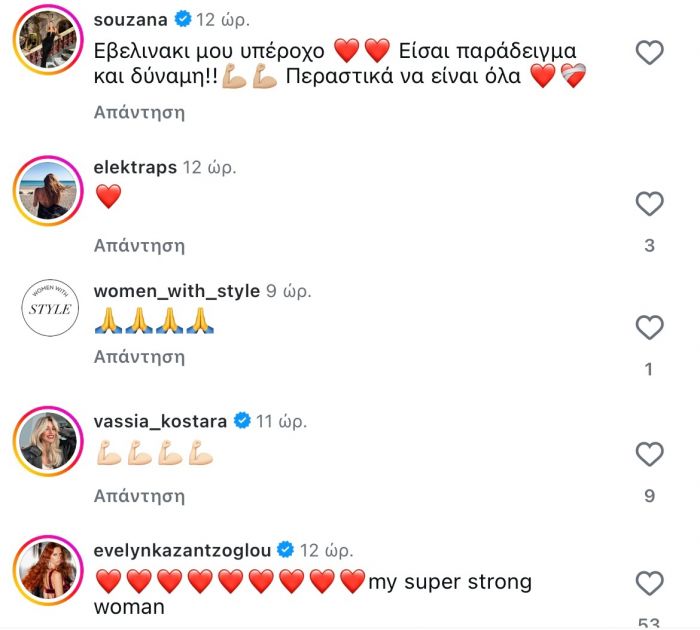Go to souzana username link
700x630 pixels.
click(x=129, y=19)
